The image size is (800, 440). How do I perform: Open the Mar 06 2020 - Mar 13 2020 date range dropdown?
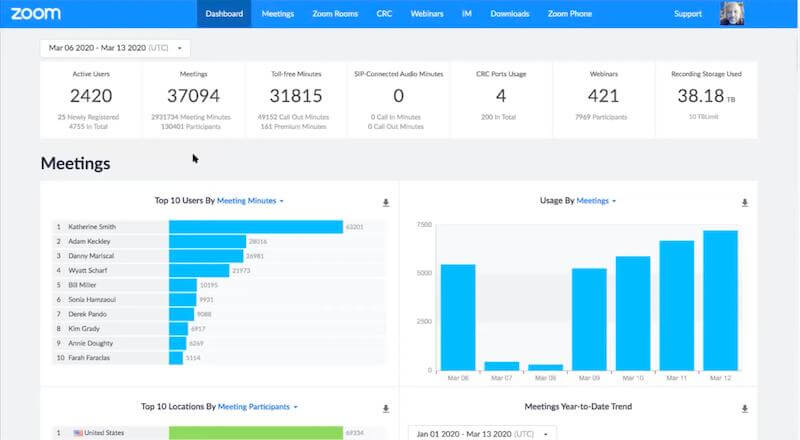tap(115, 48)
